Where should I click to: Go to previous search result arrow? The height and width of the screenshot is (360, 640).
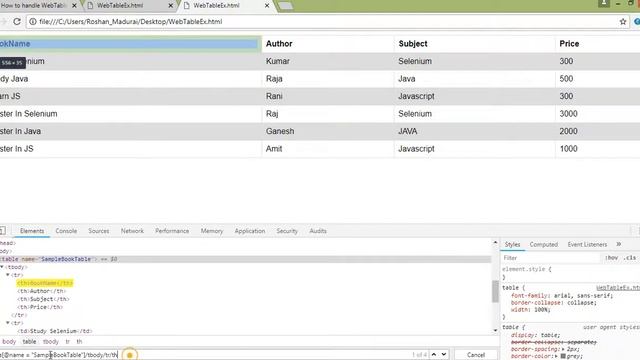click(434, 355)
